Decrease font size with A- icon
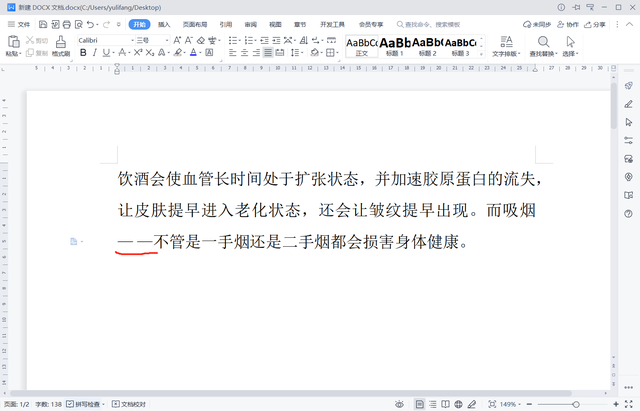This screenshot has height=411, width=640. click(x=189, y=40)
